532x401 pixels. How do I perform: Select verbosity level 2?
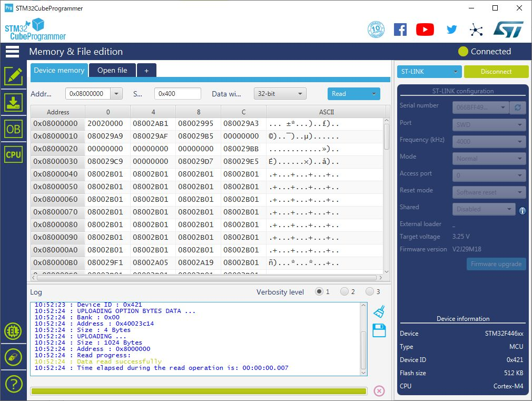(344, 291)
